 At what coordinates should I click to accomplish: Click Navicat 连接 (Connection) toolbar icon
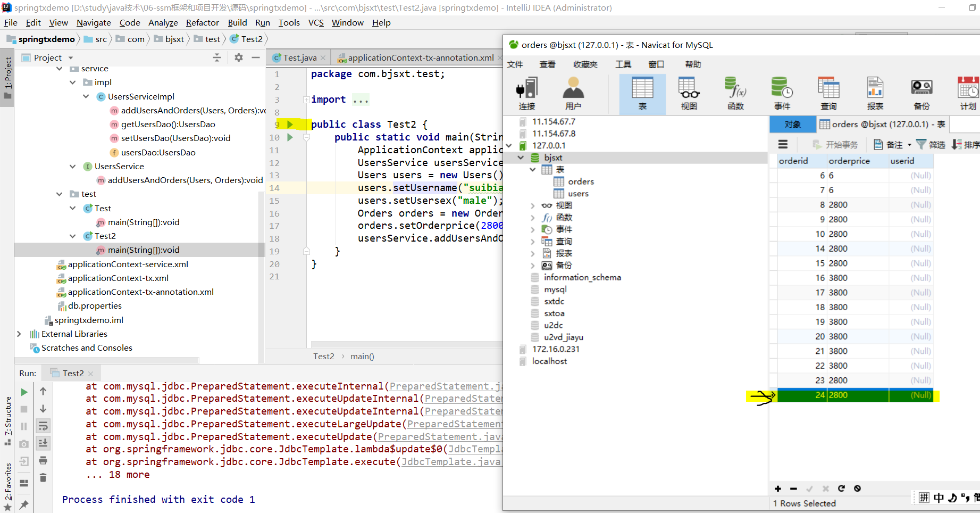click(526, 94)
